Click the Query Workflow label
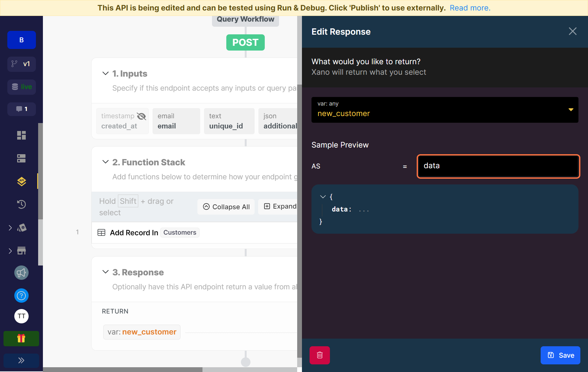588x372 pixels. click(245, 19)
